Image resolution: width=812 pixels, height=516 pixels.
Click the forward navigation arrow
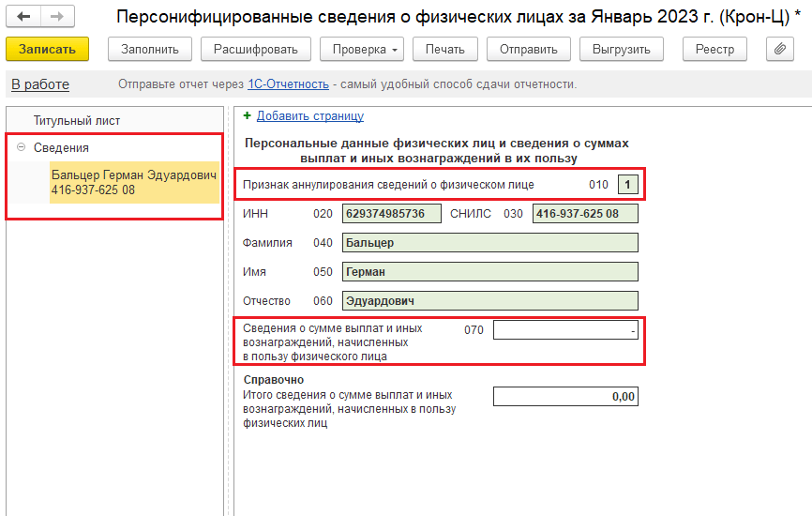tap(56, 17)
